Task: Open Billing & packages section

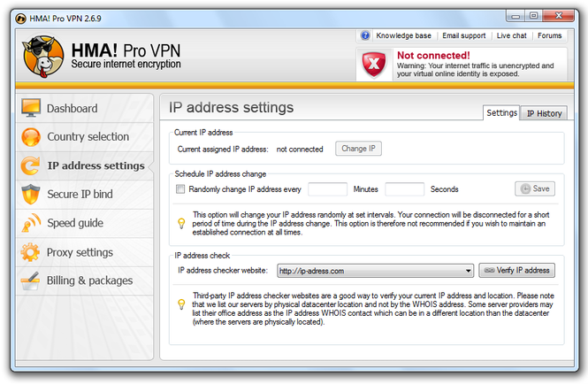Action: pyautogui.click(x=85, y=281)
